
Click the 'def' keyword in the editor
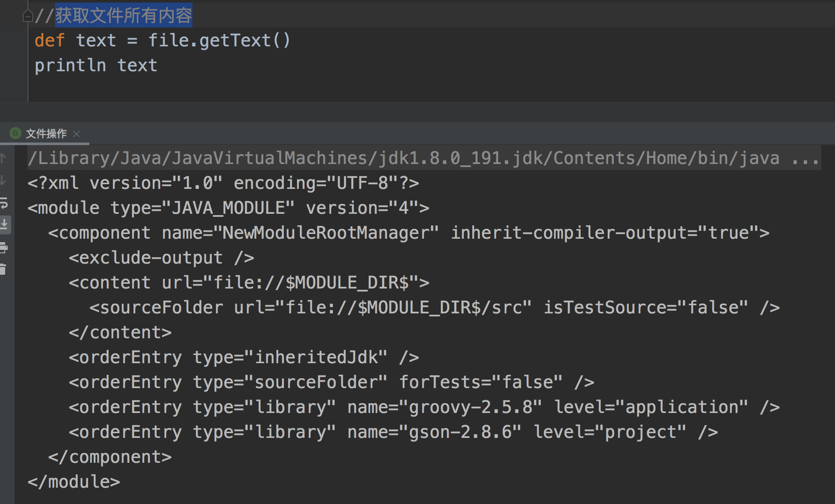coord(49,41)
